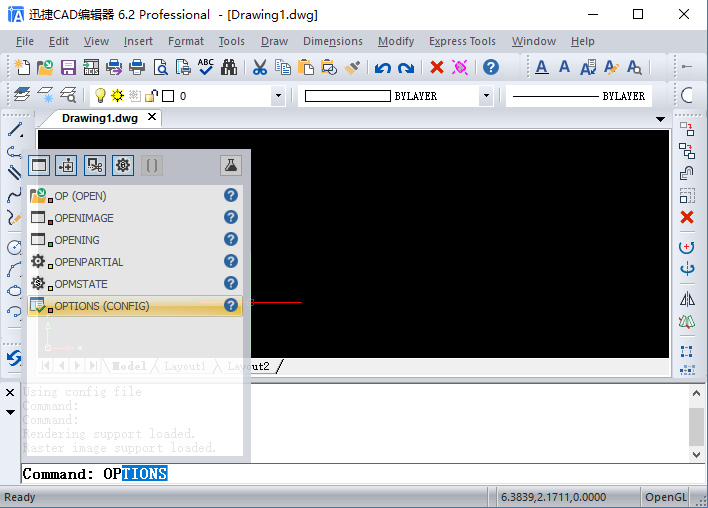The image size is (708, 508).
Task: Open help for OP (OPEN) suggestion
Action: [x=231, y=196]
